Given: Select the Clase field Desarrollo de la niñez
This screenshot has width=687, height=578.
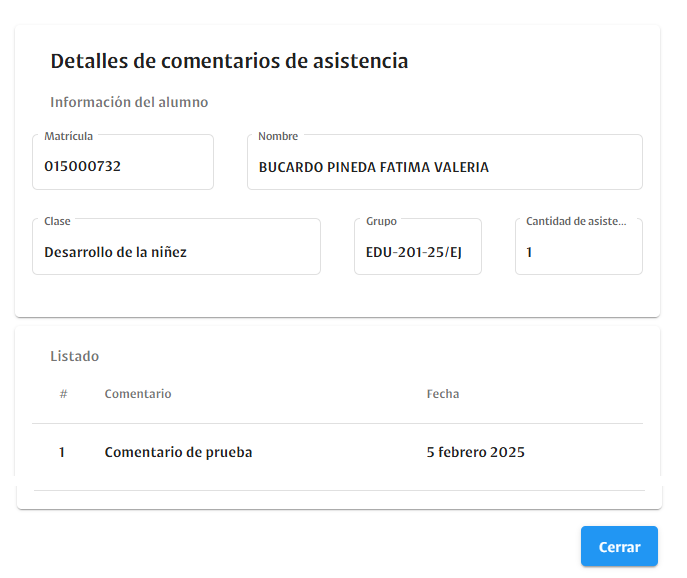Looking at the screenshot, I should [x=176, y=247].
